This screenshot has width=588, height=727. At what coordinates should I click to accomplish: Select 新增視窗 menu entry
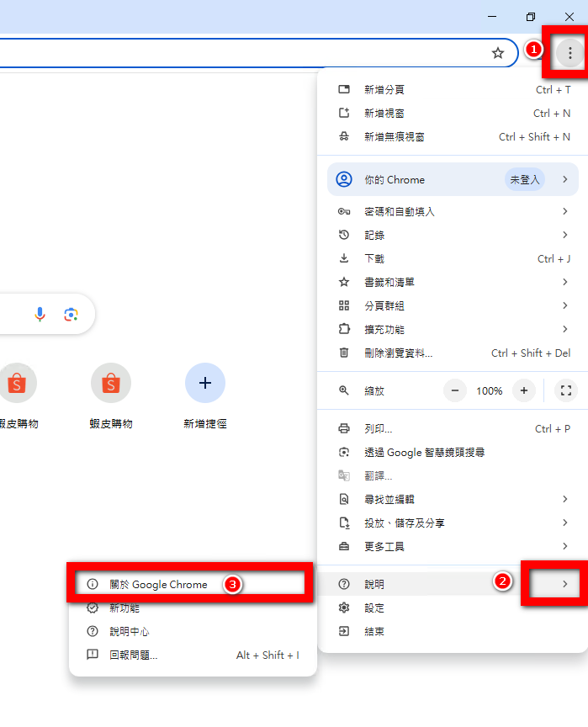point(453,113)
